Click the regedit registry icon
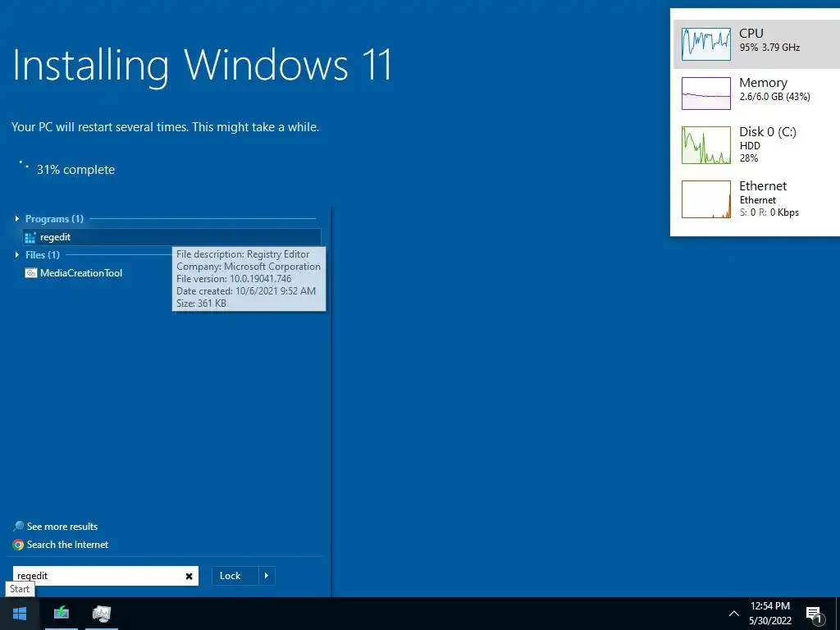840x630 pixels. [x=30, y=237]
